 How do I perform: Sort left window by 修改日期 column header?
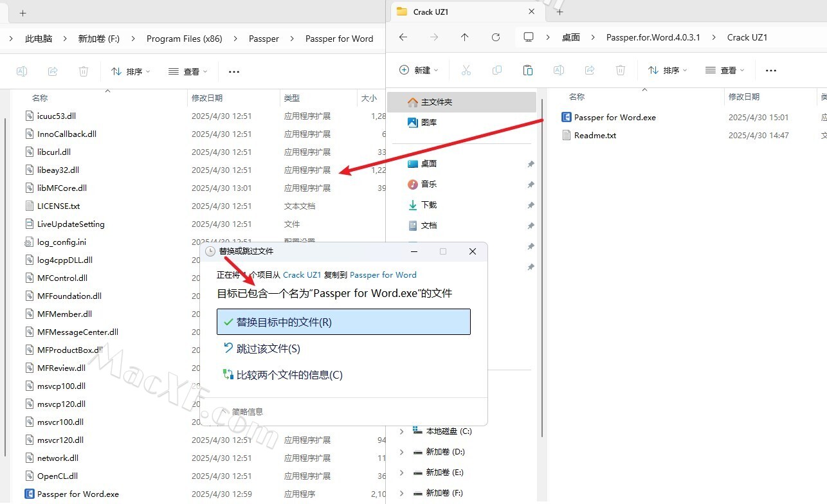(x=207, y=98)
